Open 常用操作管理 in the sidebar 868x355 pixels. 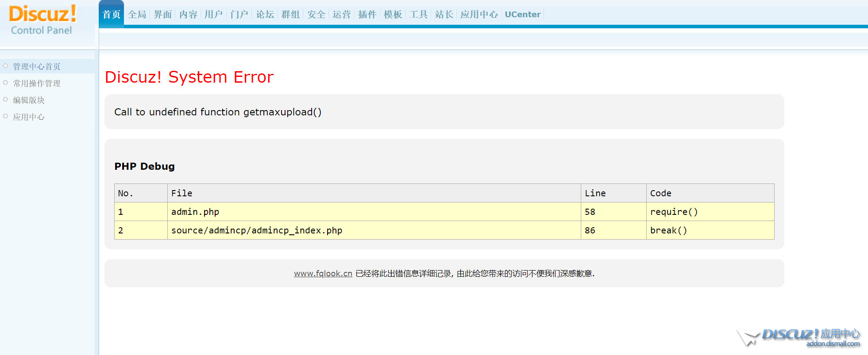pos(36,83)
